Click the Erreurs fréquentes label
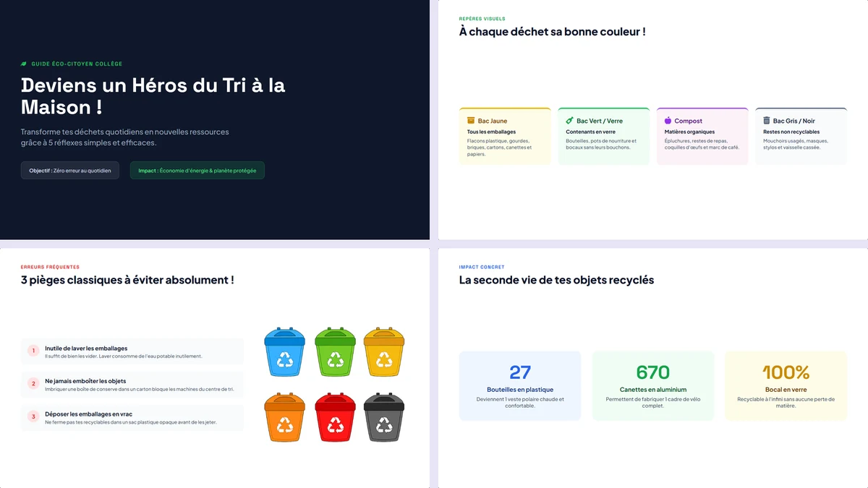This screenshot has height=488, width=868. tap(50, 267)
